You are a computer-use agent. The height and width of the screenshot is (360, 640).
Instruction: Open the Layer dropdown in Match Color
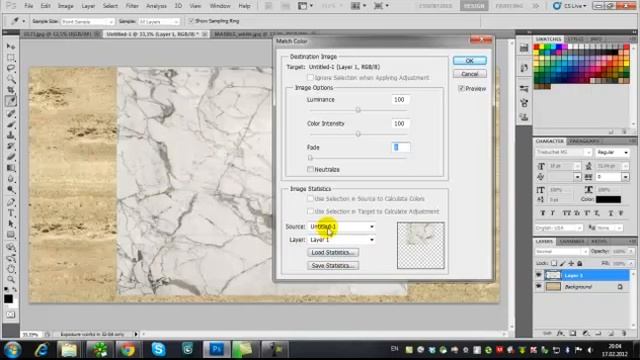(341, 240)
